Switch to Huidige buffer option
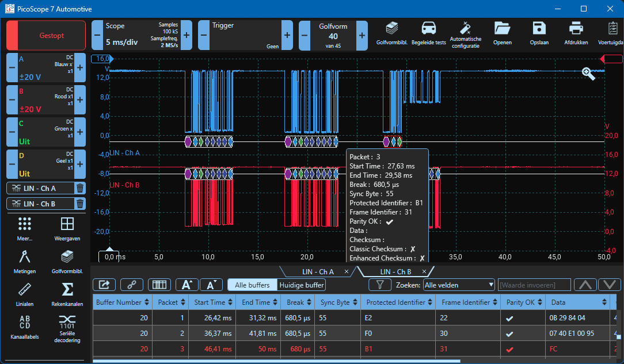The image size is (624, 364). point(302,285)
